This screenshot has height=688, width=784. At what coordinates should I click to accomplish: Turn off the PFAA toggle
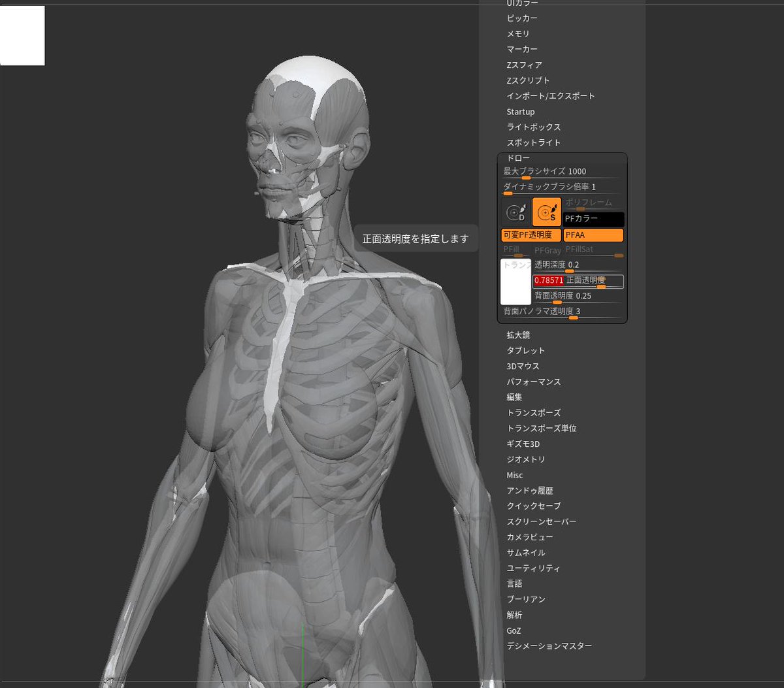pos(593,235)
